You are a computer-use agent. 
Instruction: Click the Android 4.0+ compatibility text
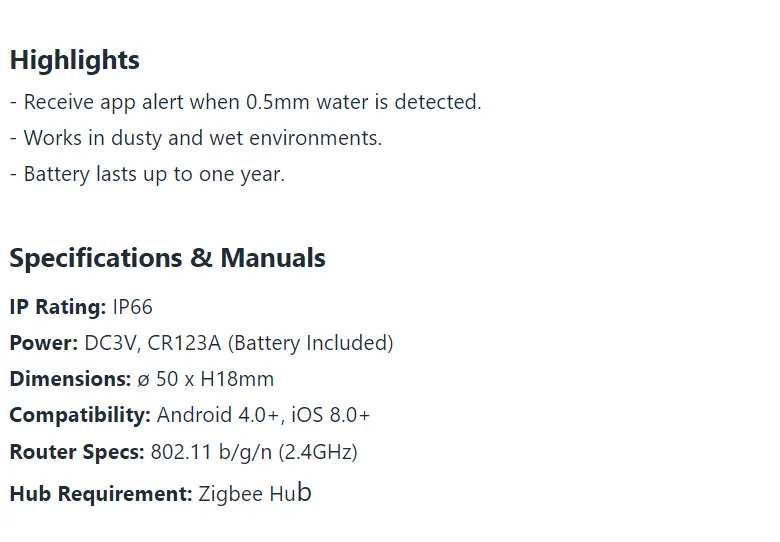tap(218, 415)
